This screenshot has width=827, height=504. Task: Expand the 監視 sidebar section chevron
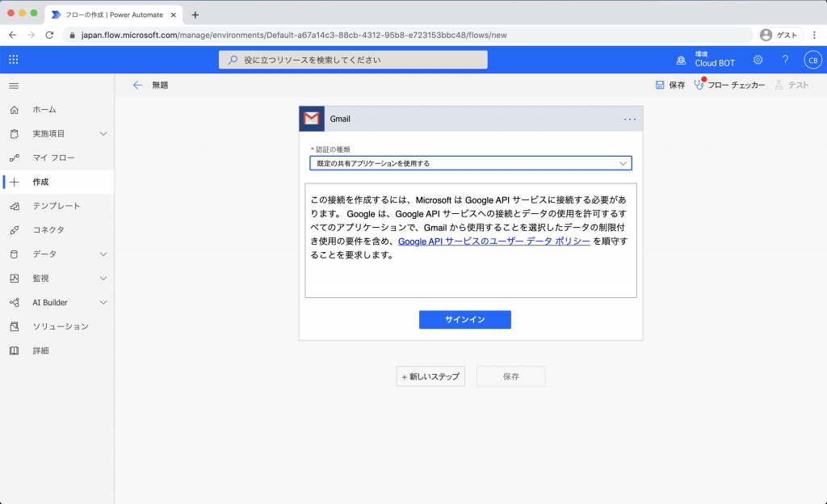tap(103, 279)
